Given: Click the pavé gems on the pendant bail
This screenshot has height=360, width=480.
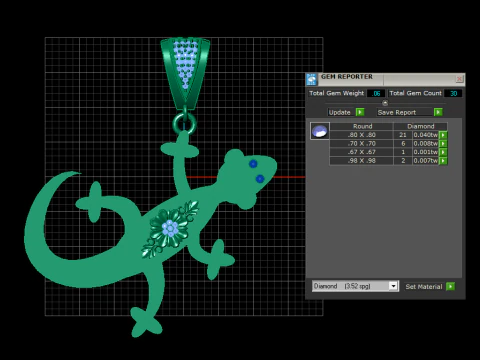Looking at the screenshot, I should (x=185, y=63).
